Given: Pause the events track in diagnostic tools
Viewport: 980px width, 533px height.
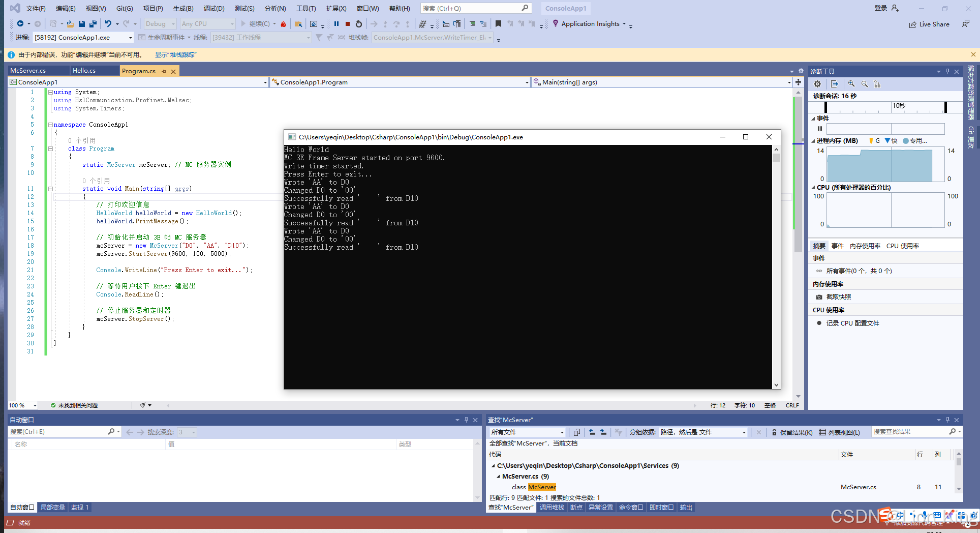Looking at the screenshot, I should [x=820, y=129].
